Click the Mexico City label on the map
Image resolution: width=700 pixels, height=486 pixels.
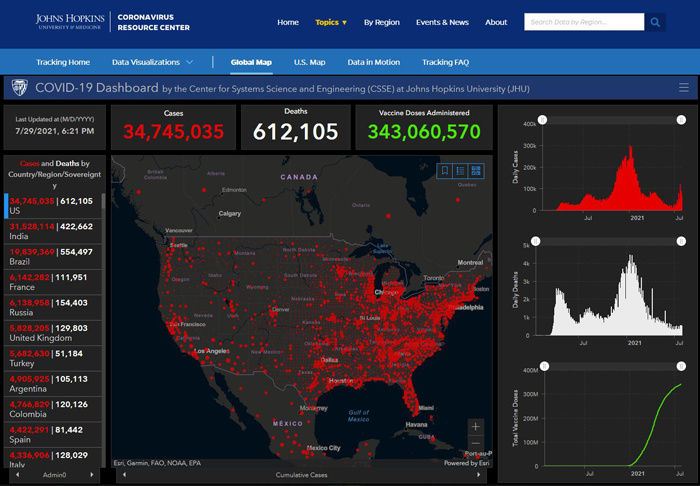point(324,448)
